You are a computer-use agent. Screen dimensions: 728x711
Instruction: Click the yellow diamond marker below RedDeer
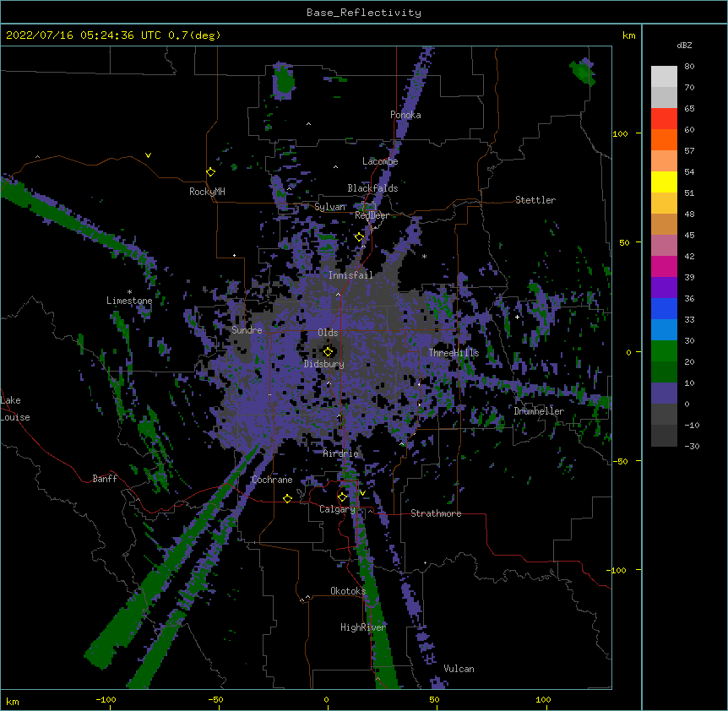pyautogui.click(x=359, y=237)
